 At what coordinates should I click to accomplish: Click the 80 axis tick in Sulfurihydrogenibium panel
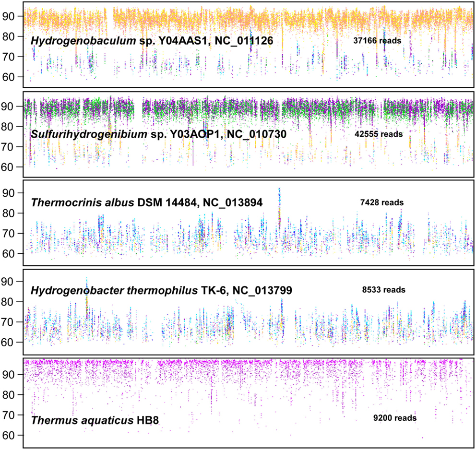click(8, 127)
